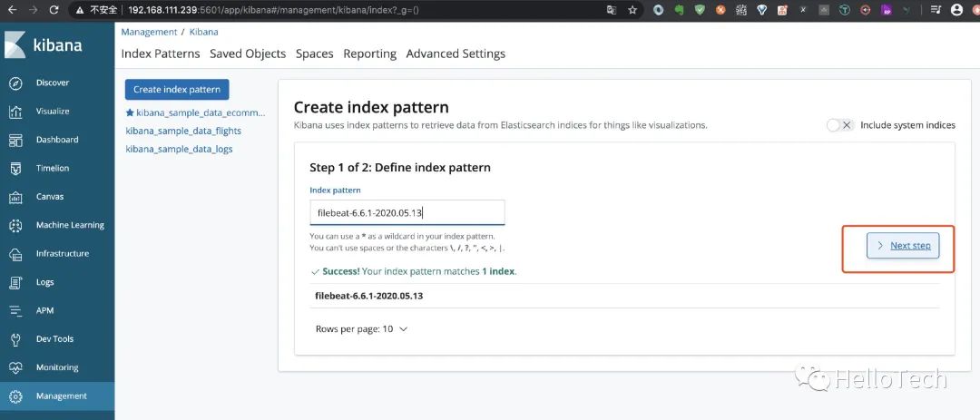Screen dimensions: 980x420
Task: Open Monitoring via the heartbeat icon
Action: [x=15, y=367]
